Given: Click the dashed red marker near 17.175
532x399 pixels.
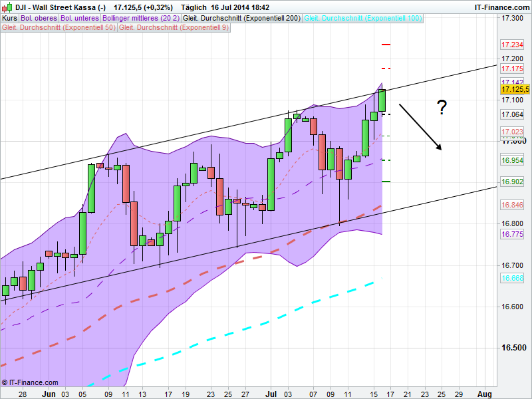Looking at the screenshot, I should click(x=386, y=68).
